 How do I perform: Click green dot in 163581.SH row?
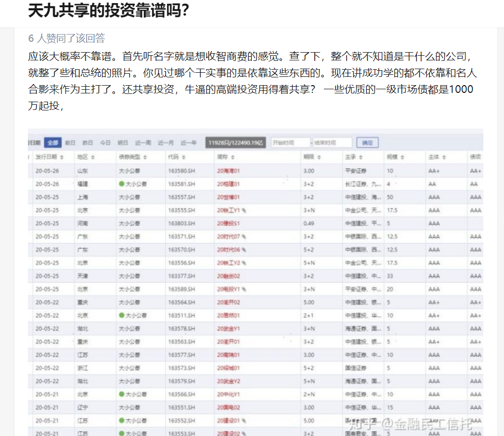[122, 184]
